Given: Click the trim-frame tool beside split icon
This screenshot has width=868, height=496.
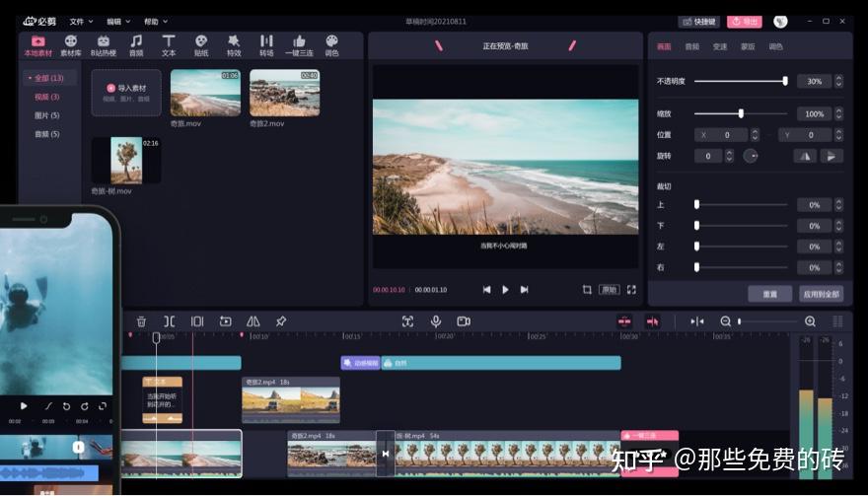Looking at the screenshot, I should [x=197, y=321].
